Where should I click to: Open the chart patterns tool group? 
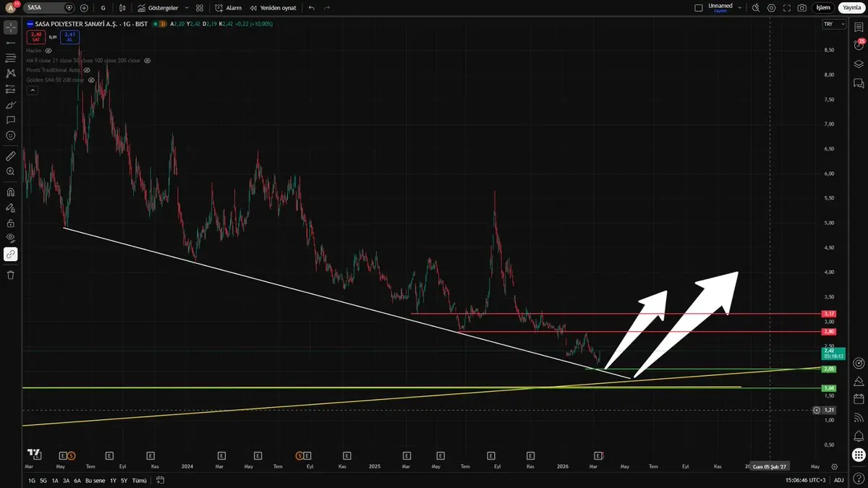(11, 74)
